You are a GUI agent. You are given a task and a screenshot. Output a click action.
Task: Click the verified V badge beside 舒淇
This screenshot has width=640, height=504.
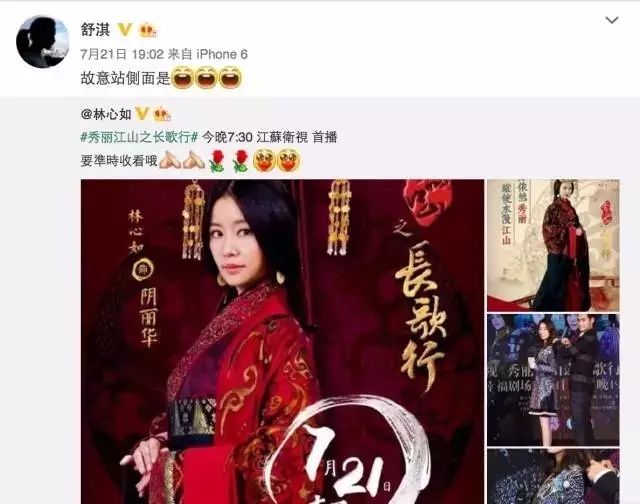pos(124,30)
